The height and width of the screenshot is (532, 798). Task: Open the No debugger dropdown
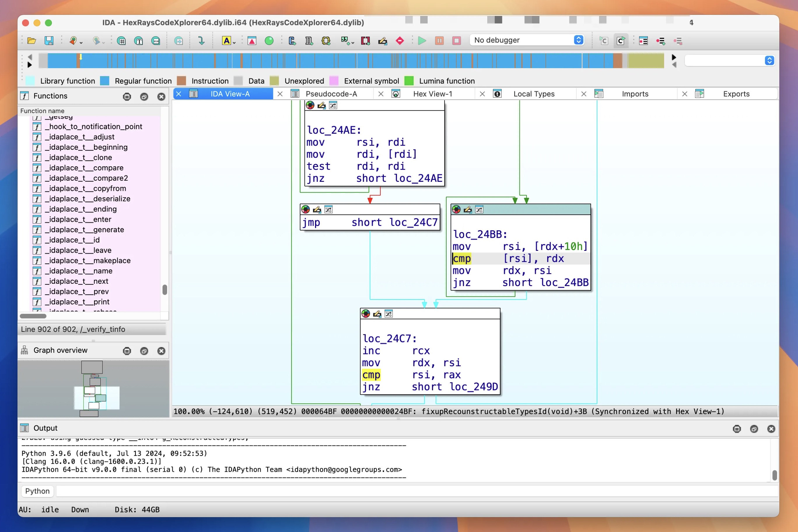[x=527, y=40]
